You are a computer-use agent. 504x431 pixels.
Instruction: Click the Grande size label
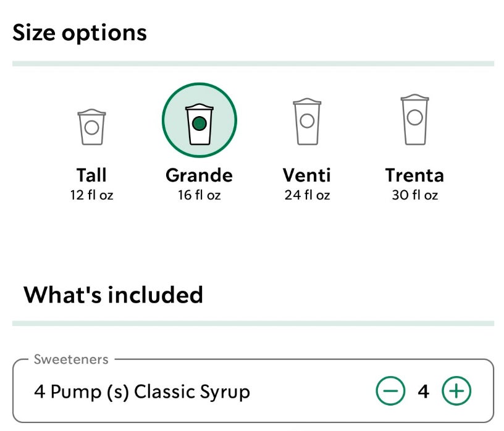pos(199,175)
